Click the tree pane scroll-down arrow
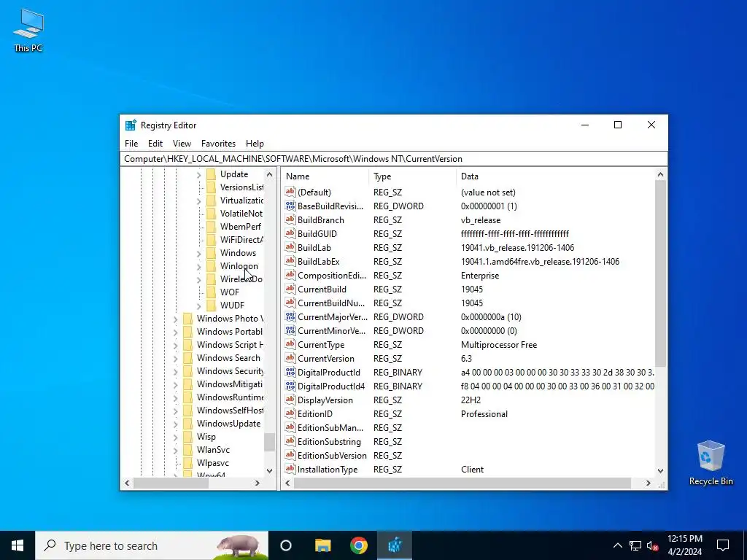The height and width of the screenshot is (560, 747). coord(269,471)
